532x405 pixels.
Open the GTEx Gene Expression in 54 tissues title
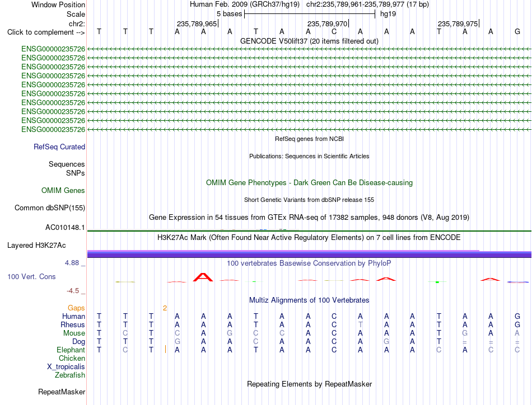(309, 217)
